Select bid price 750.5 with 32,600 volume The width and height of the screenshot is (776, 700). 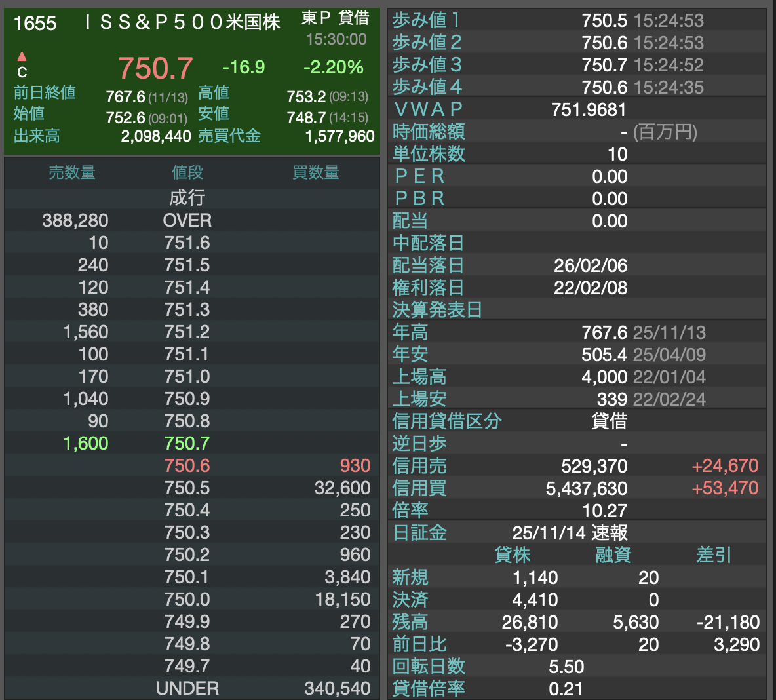[x=187, y=488]
